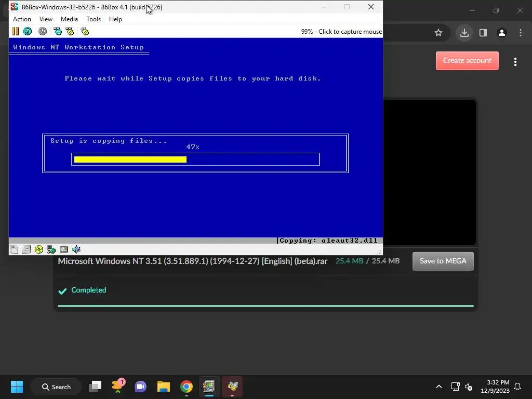Viewport: 532px width, 399px height.
Task: Click the 47% progress label
Action: click(x=193, y=147)
